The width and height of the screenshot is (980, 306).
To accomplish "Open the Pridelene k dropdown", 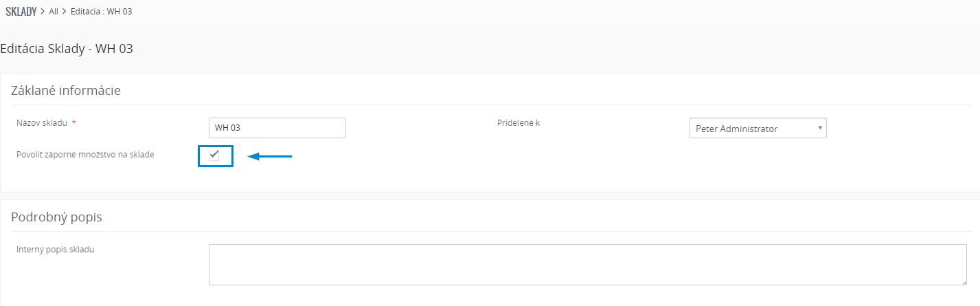I will point(757,128).
